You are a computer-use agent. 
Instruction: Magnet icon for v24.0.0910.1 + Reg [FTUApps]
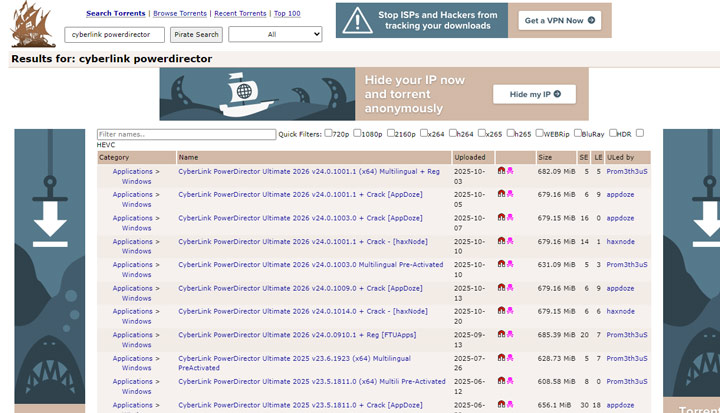coord(501,334)
